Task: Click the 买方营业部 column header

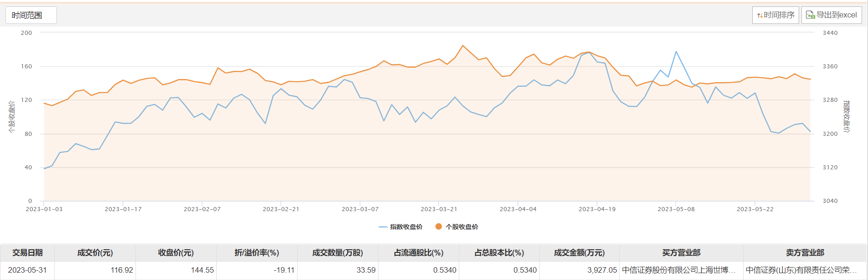Action: pyautogui.click(x=681, y=253)
